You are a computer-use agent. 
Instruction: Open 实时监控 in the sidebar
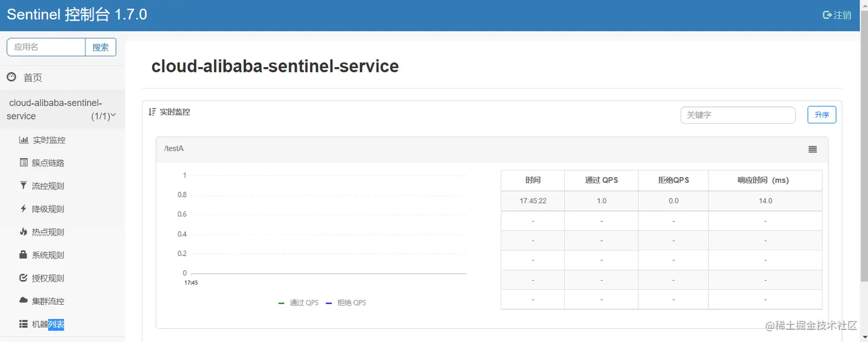pos(49,140)
